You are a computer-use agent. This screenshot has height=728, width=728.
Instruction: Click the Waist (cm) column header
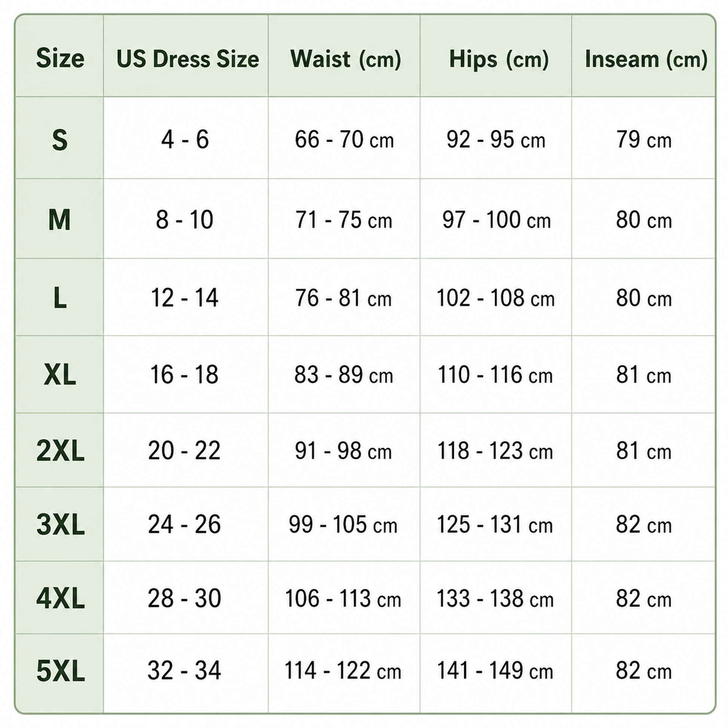pos(346,59)
